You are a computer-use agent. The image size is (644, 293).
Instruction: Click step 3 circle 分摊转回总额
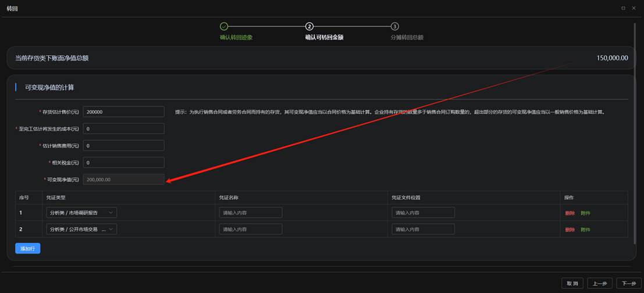(394, 26)
